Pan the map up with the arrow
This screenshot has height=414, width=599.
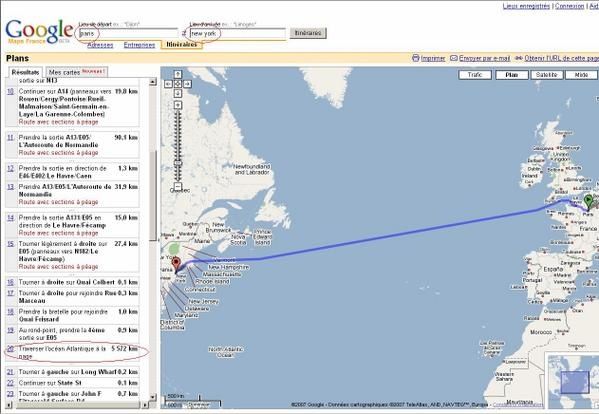point(178,74)
